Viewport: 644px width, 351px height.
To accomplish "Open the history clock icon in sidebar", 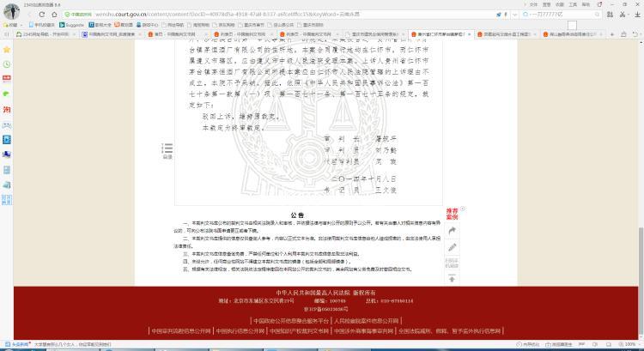I will point(7,64).
